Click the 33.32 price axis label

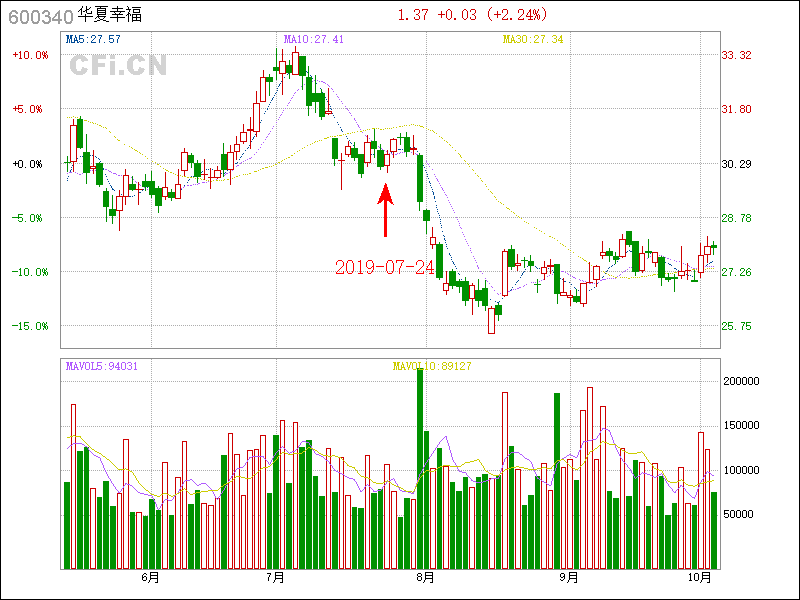point(737,56)
